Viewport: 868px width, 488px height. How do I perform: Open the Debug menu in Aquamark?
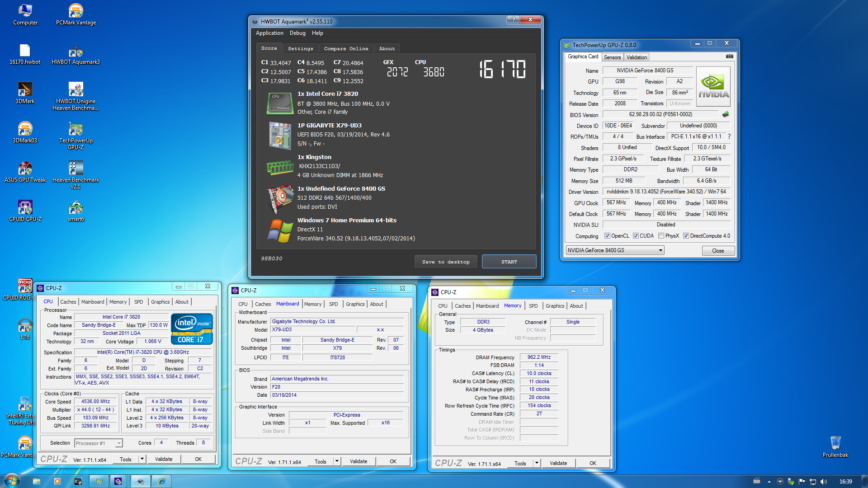coord(297,33)
